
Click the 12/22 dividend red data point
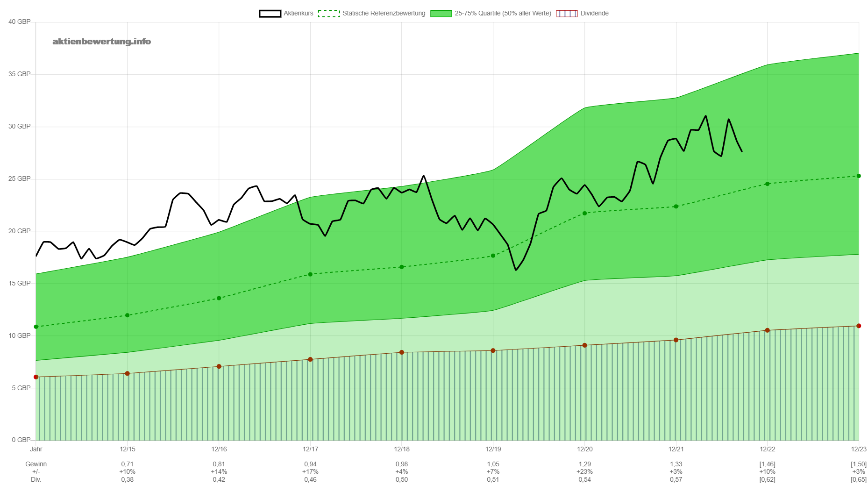768,330
